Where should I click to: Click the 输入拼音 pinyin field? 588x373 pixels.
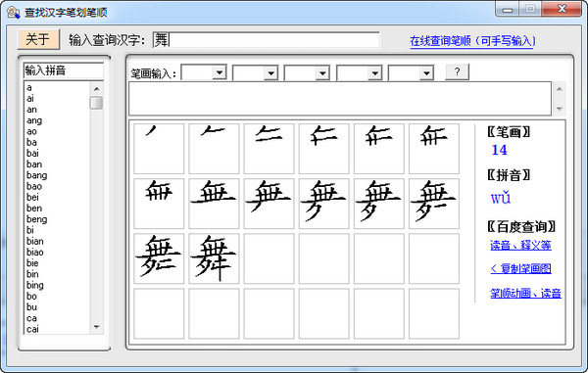point(63,70)
